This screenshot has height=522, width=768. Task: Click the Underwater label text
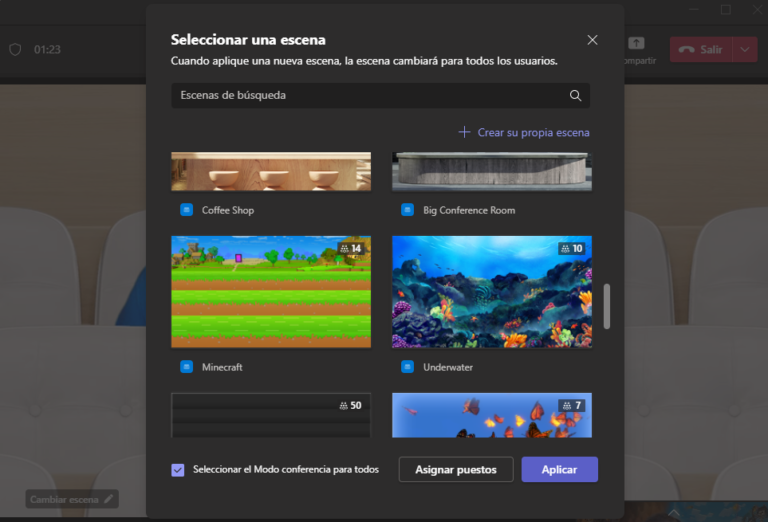click(x=448, y=367)
